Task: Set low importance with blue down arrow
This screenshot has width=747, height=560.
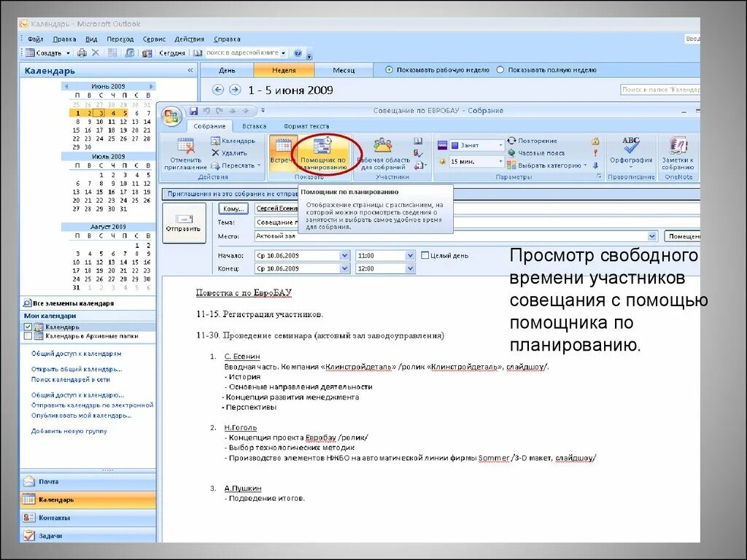Action: click(x=595, y=166)
